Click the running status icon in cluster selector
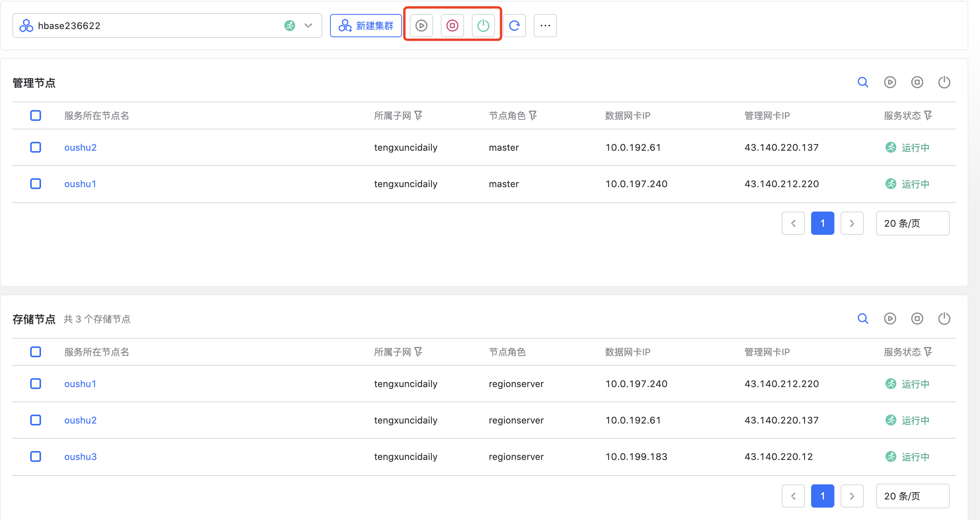Screen dimensions: 980x520 point(290,26)
